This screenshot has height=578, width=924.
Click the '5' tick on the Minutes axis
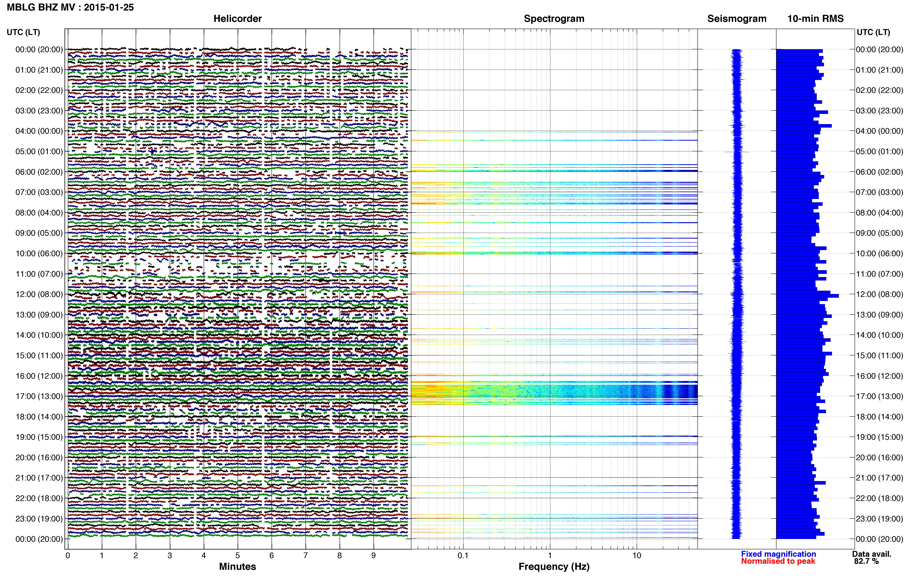coord(238,555)
